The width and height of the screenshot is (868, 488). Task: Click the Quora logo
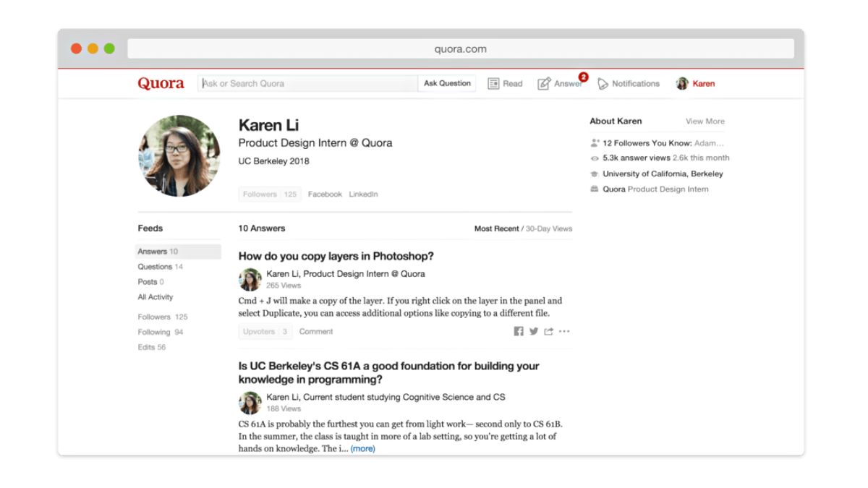161,83
